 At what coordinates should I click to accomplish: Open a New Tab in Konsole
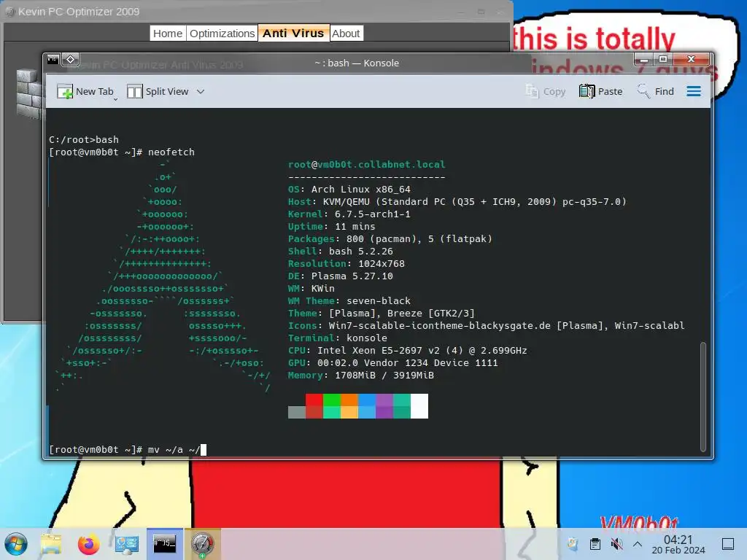click(x=86, y=91)
